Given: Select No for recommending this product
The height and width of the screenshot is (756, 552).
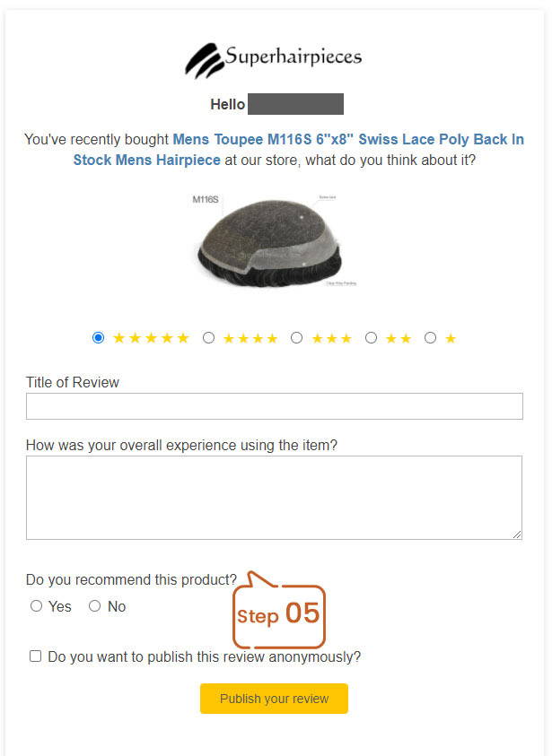Looking at the screenshot, I should click(94, 606).
